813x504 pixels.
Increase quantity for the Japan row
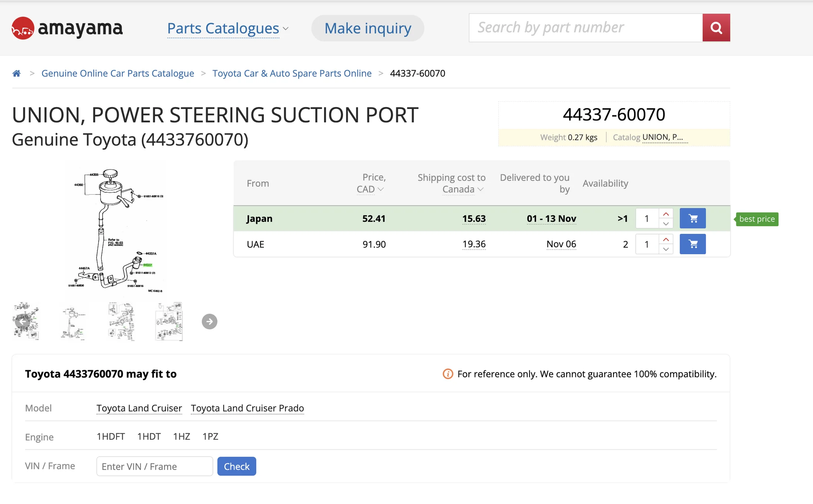click(x=666, y=214)
